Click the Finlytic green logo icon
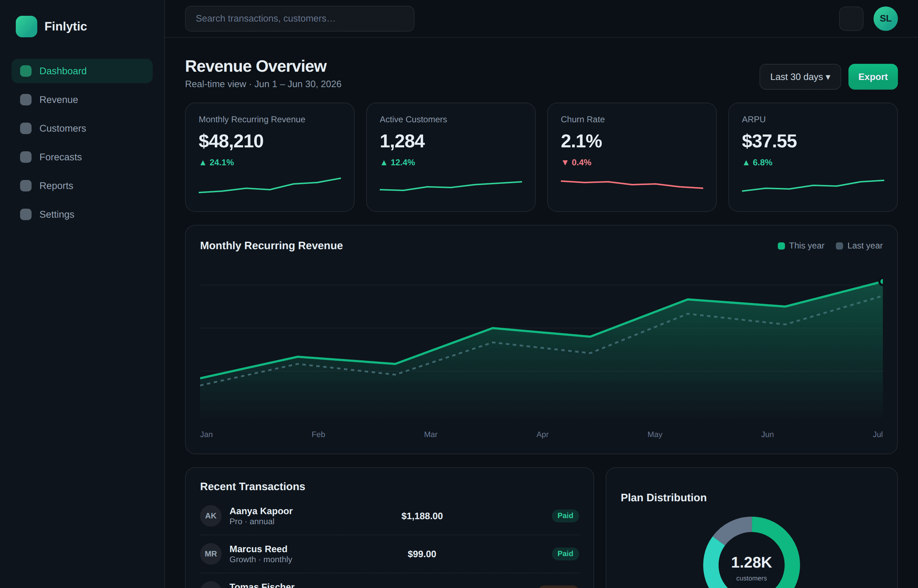 click(26, 26)
